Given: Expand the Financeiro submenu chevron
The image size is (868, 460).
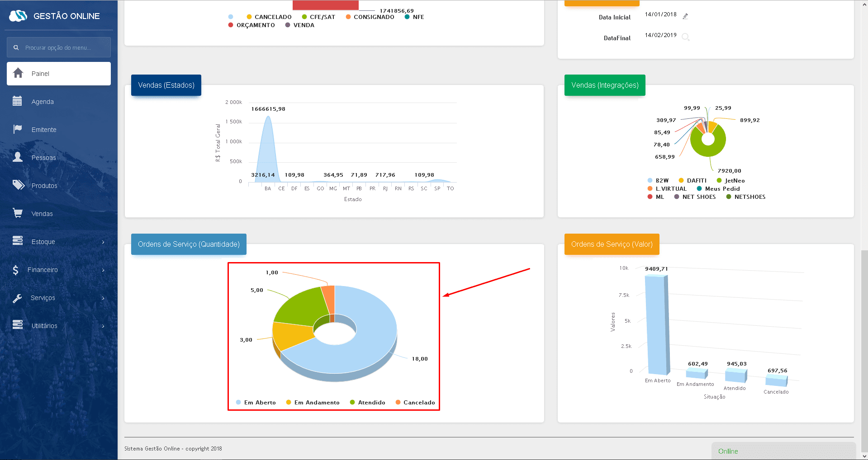Looking at the screenshot, I should [103, 270].
